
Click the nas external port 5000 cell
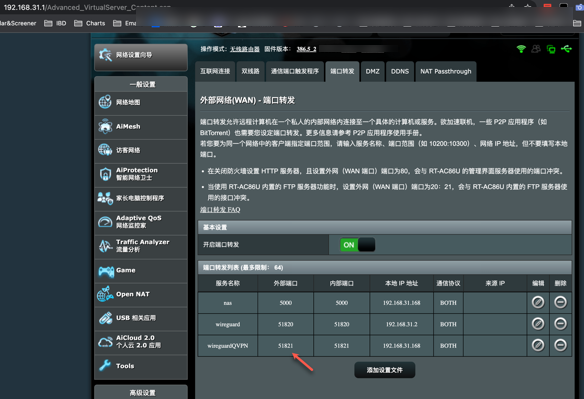[286, 303]
